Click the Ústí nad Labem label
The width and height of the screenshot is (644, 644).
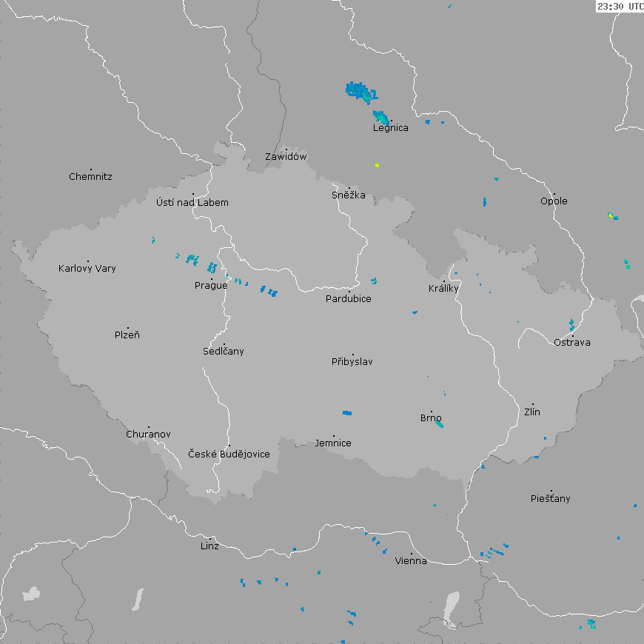click(x=192, y=202)
